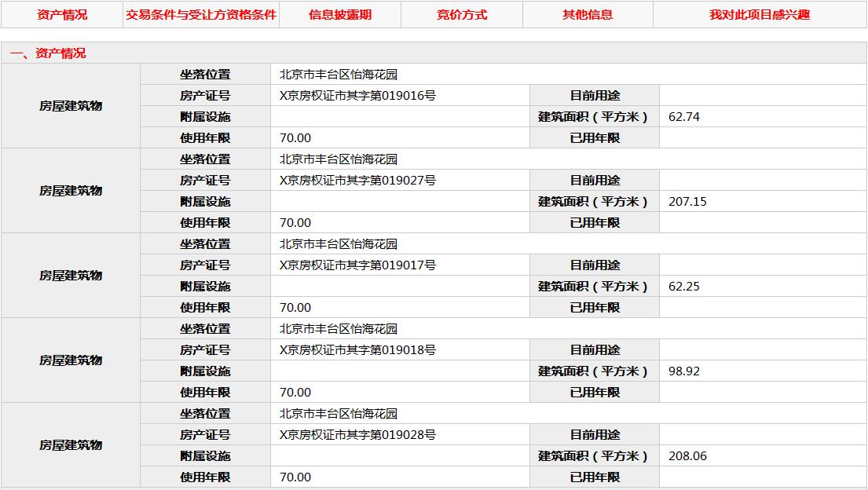Click the building area value 208.06
Viewport: 868px width, 490px height.
coord(687,456)
